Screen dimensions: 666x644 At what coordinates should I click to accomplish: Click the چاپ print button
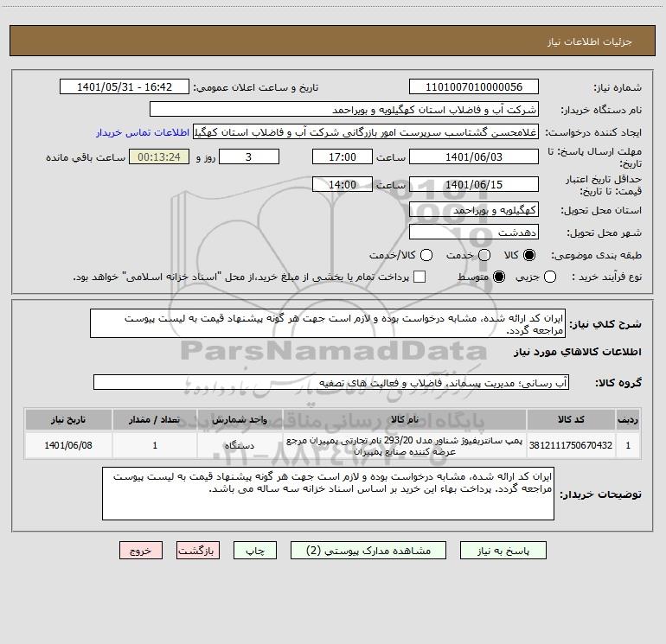[255, 551]
